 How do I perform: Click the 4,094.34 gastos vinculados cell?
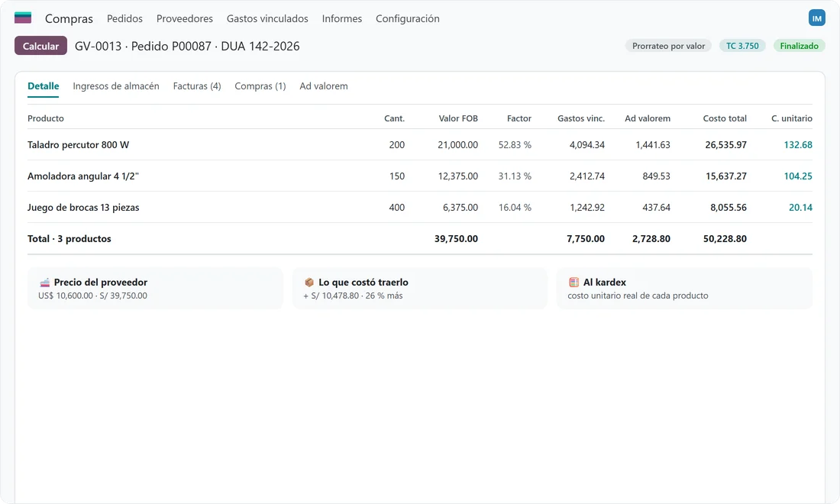click(x=587, y=144)
